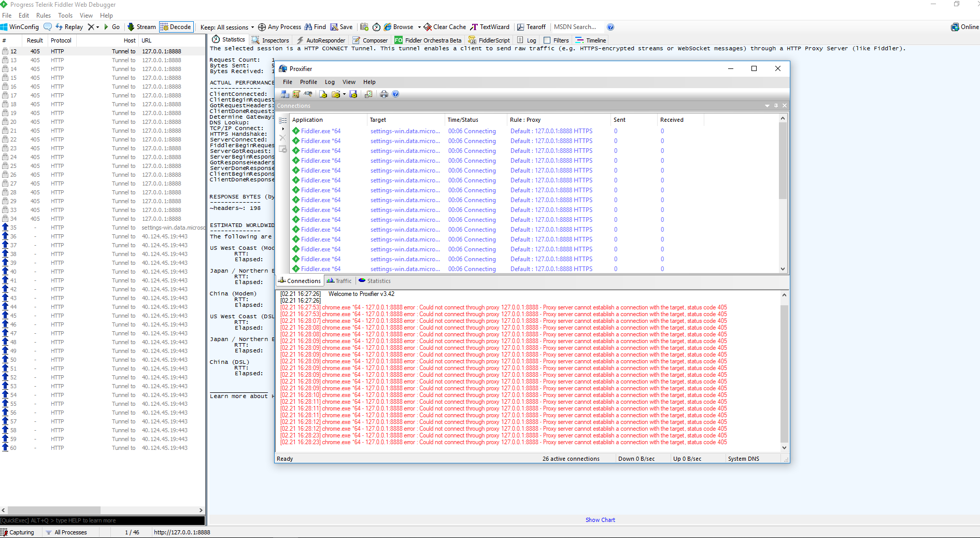Image resolution: width=980 pixels, height=538 pixels.
Task: Toggle Stream mode in Fiddler toolbar
Action: click(141, 27)
